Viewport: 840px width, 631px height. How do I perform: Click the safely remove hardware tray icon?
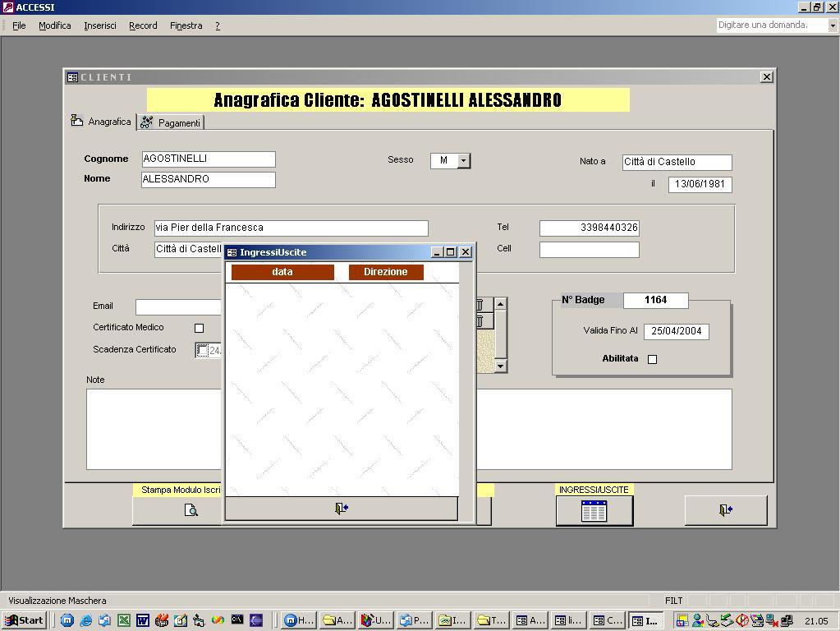coord(727,620)
